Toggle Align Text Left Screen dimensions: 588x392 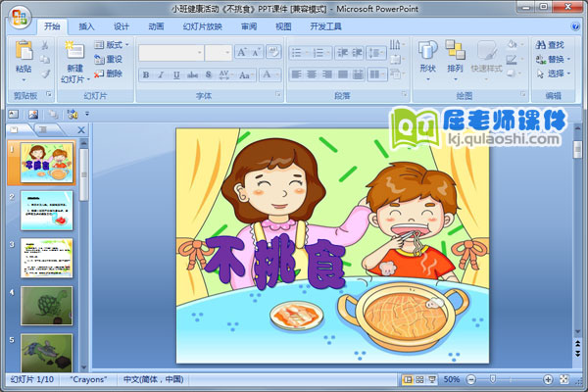(297, 74)
